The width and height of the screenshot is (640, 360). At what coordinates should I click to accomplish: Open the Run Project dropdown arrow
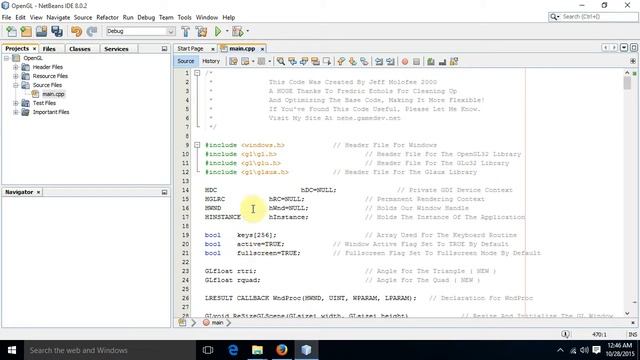click(x=227, y=31)
